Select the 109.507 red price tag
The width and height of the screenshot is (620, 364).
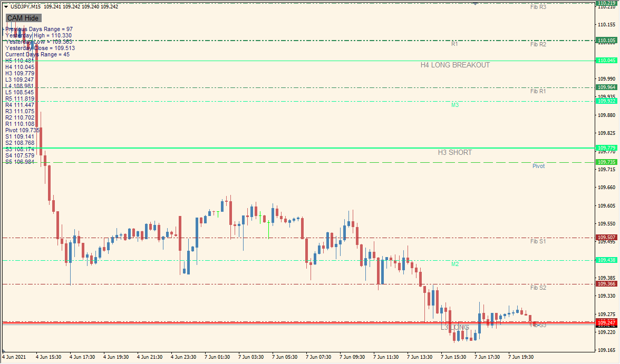pos(606,238)
